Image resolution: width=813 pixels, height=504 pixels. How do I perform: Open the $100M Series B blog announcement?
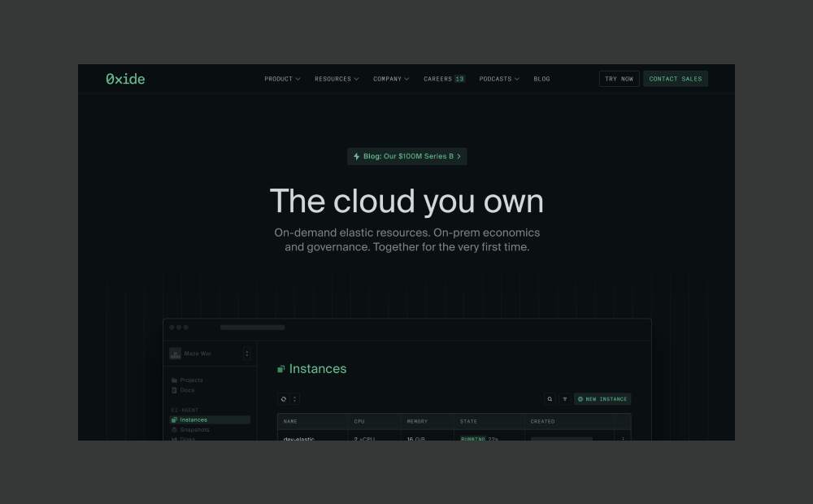[407, 156]
